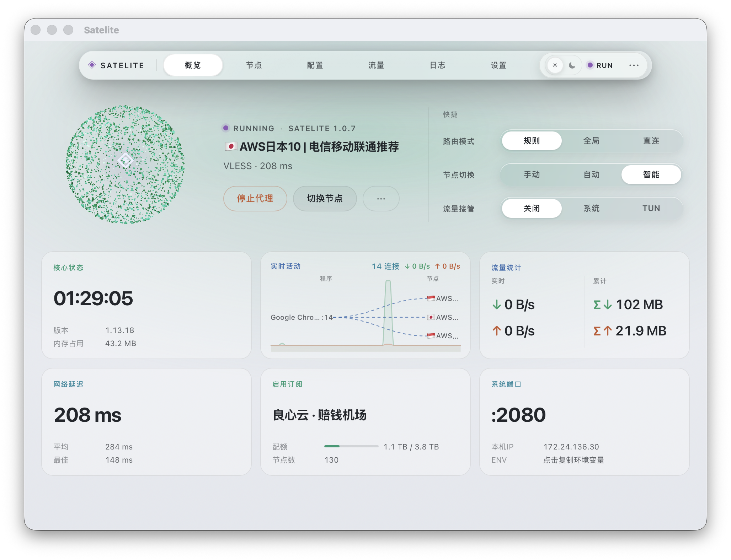Set routing mode to 全局
The image size is (731, 560).
tap(591, 141)
